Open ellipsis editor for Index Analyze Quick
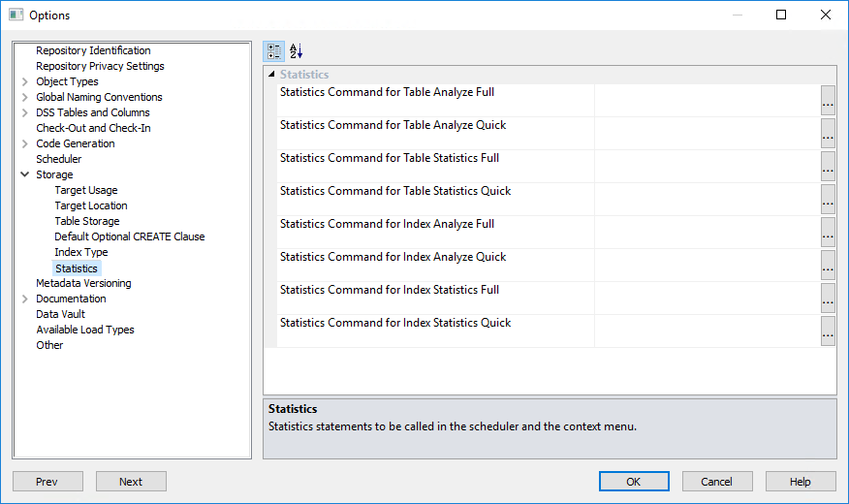849x504 pixels. tap(828, 265)
